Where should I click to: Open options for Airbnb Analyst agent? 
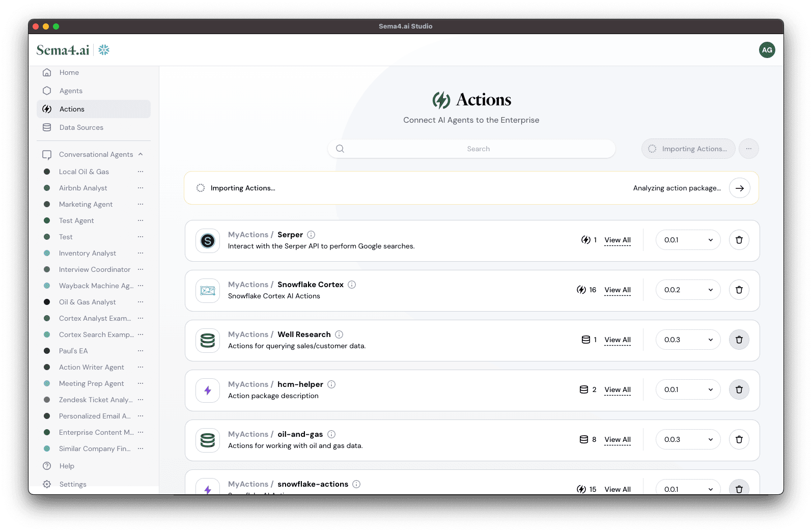[141, 188]
